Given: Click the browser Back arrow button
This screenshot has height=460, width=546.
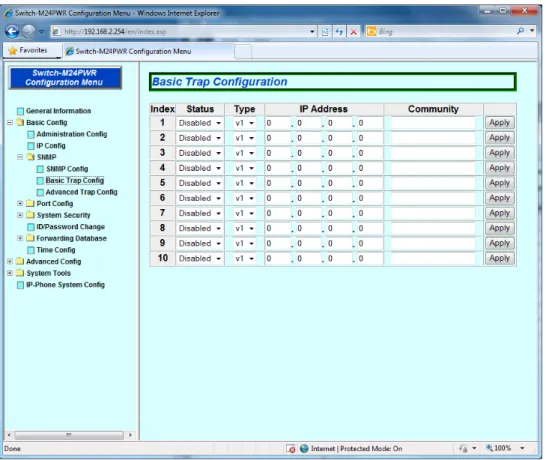Looking at the screenshot, I should [12, 32].
